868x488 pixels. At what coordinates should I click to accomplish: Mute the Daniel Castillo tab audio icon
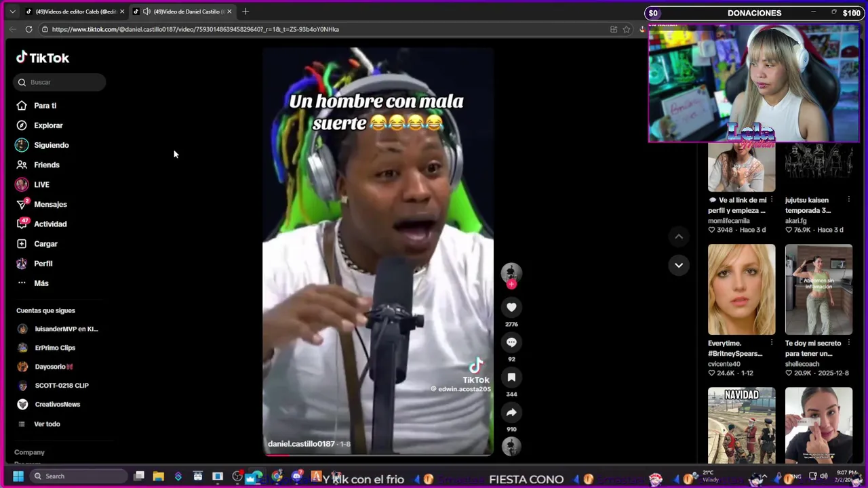[146, 12]
